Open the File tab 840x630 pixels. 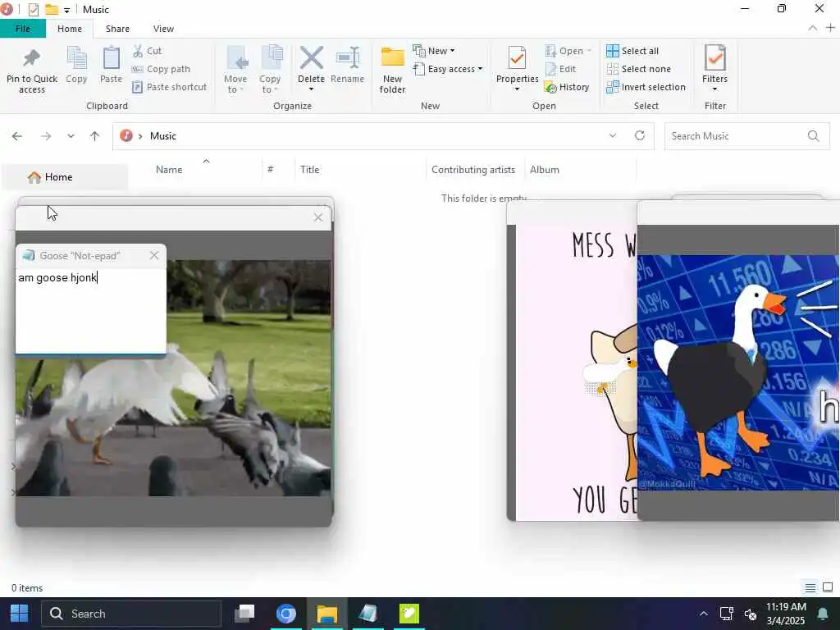click(x=23, y=29)
